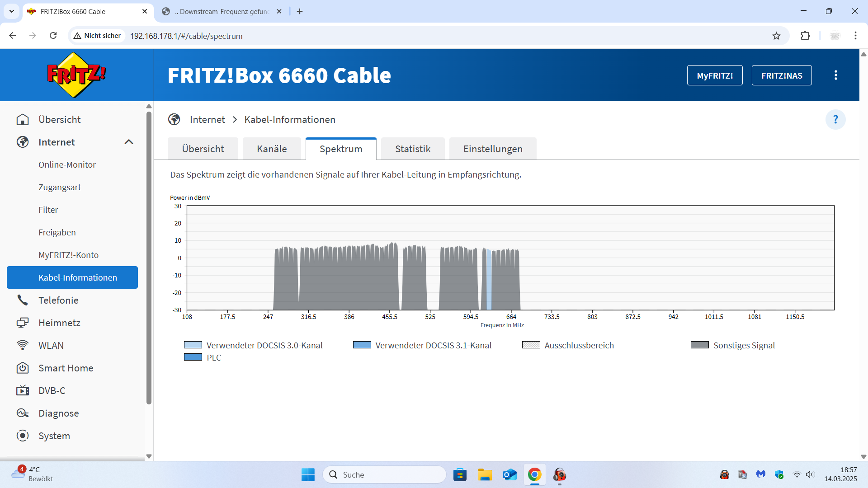Image resolution: width=868 pixels, height=488 pixels.
Task: Open Chrome extensions puzzle icon
Action: (x=805, y=36)
